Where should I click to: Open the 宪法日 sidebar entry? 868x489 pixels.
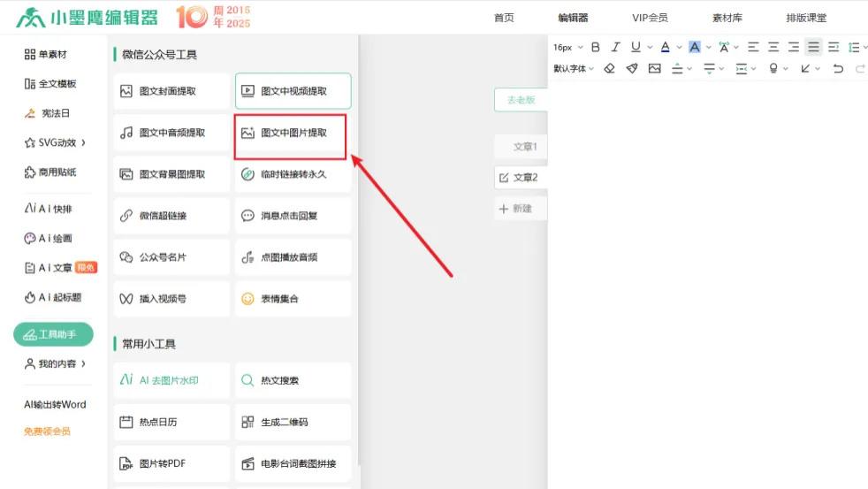[48, 113]
